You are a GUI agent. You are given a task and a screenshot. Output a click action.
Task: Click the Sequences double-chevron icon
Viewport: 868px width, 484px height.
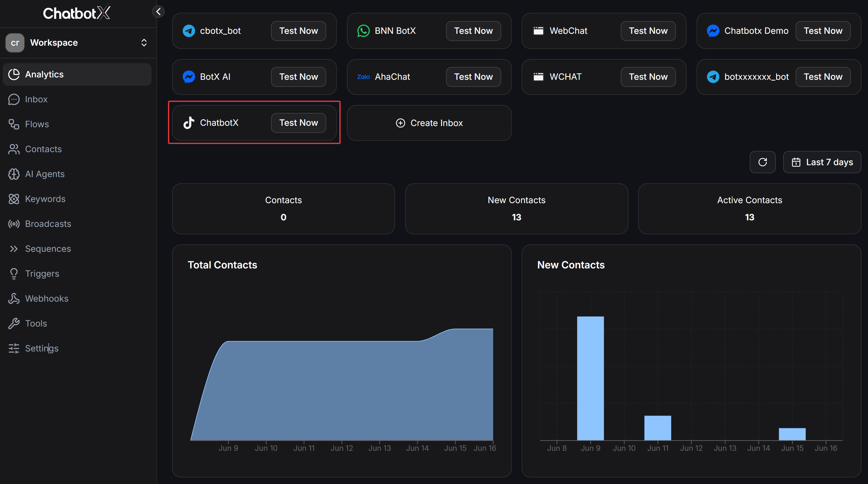[14, 249]
